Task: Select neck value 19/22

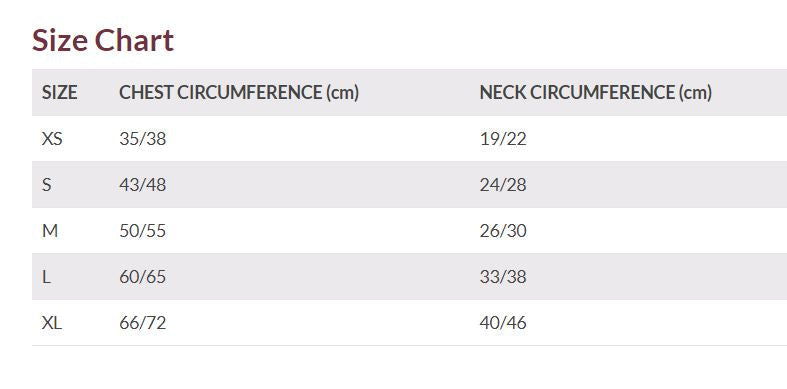Action: tap(503, 139)
